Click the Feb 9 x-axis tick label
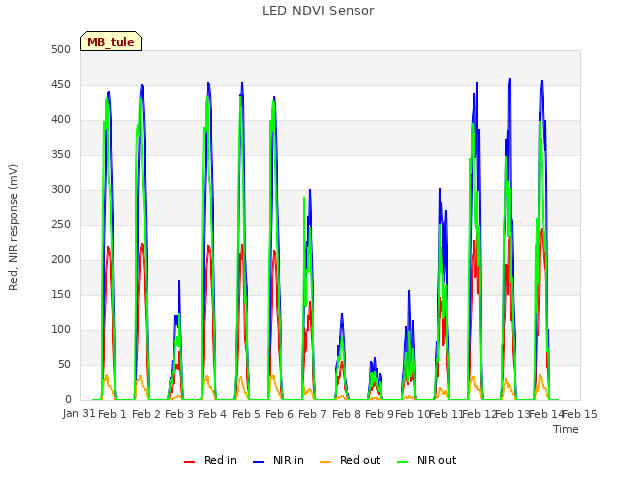The image size is (640, 480). (x=379, y=414)
